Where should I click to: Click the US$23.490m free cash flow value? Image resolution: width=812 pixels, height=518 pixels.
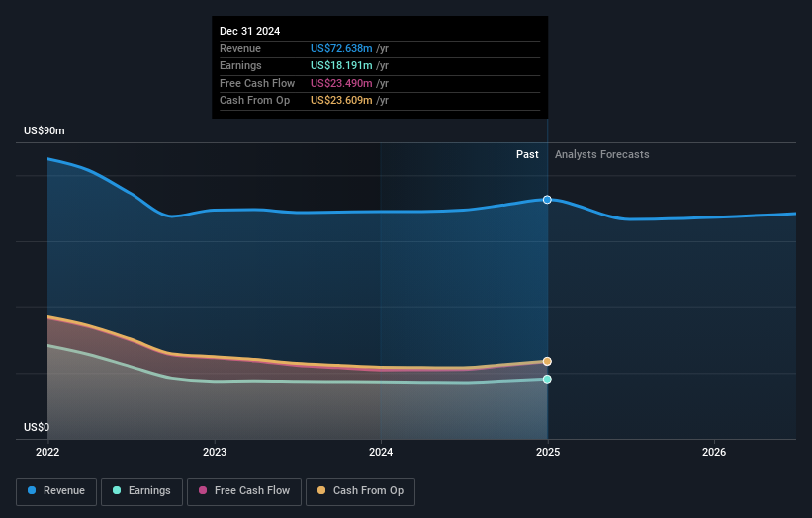tap(341, 83)
